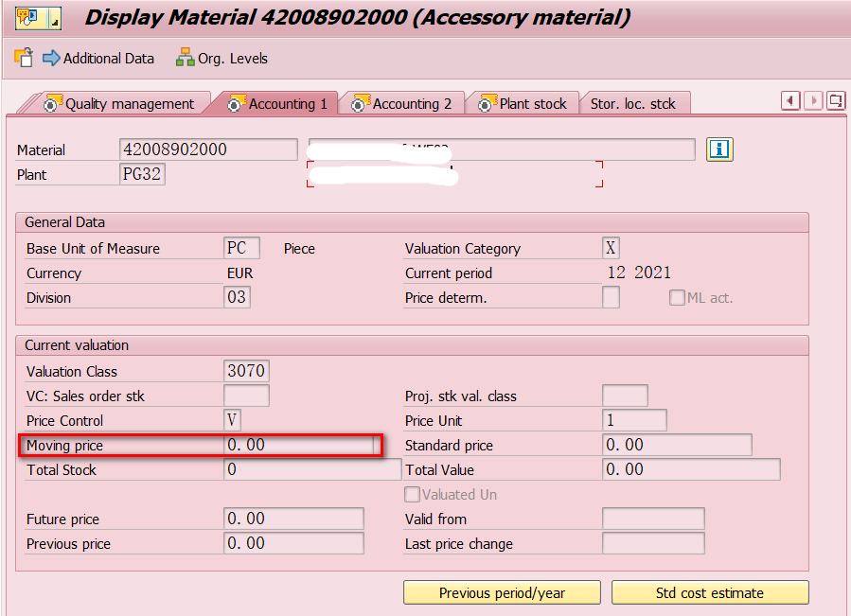Screen dimensions: 851x616
Task: Click the Future price field
Action: [x=293, y=519]
